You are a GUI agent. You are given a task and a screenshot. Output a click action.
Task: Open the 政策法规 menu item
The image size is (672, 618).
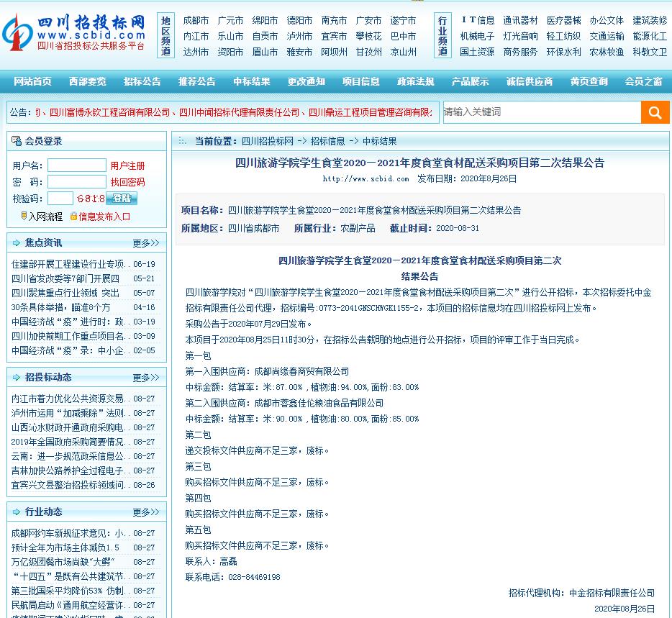pyautogui.click(x=416, y=81)
